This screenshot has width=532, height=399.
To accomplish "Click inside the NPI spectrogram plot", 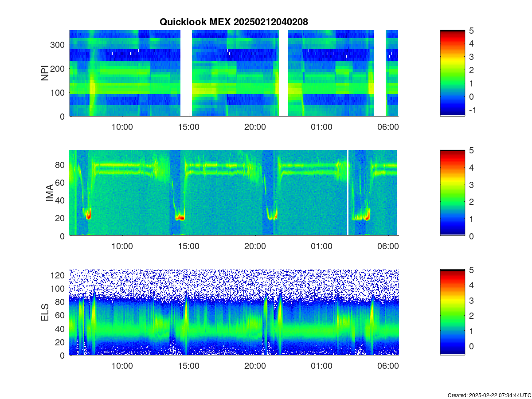I will pyautogui.click(x=234, y=73).
